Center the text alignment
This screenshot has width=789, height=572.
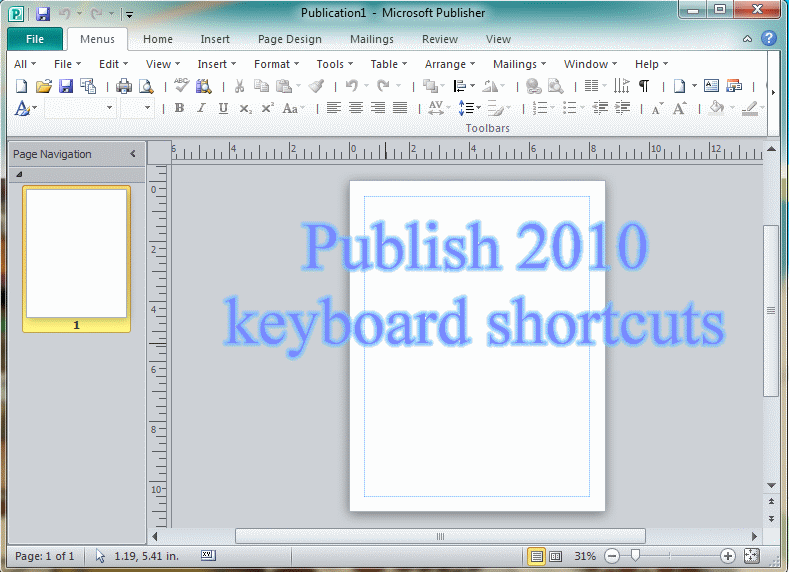coord(356,108)
